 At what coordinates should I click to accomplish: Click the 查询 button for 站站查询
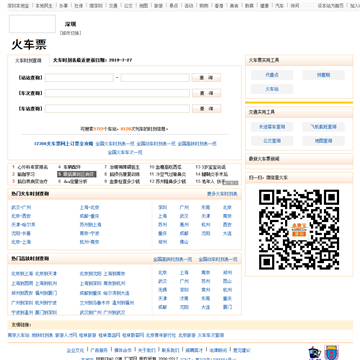pyautogui.click(x=206, y=78)
